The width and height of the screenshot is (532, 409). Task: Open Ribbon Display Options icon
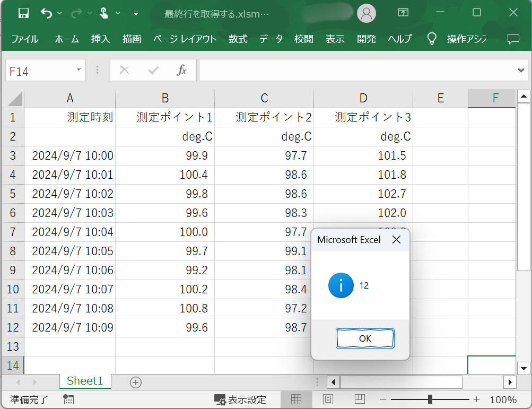[403, 13]
